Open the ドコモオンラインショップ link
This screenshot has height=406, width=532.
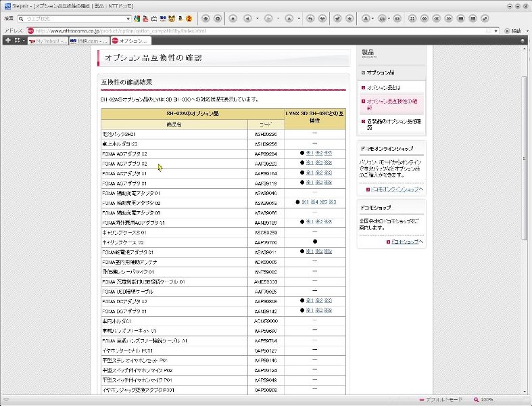click(396, 189)
